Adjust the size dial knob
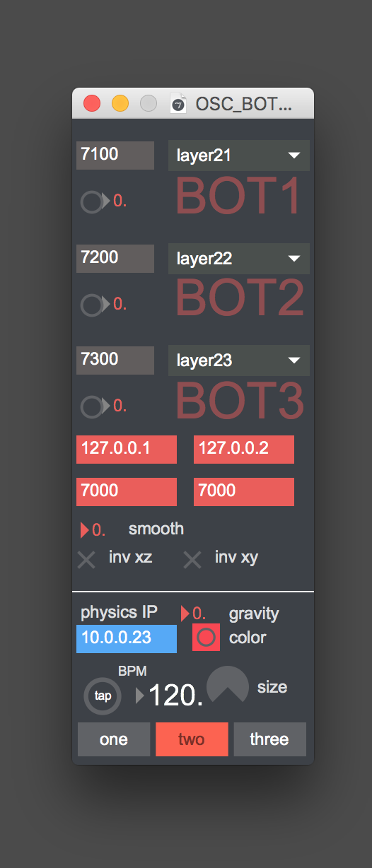This screenshot has width=372, height=868. (x=228, y=686)
